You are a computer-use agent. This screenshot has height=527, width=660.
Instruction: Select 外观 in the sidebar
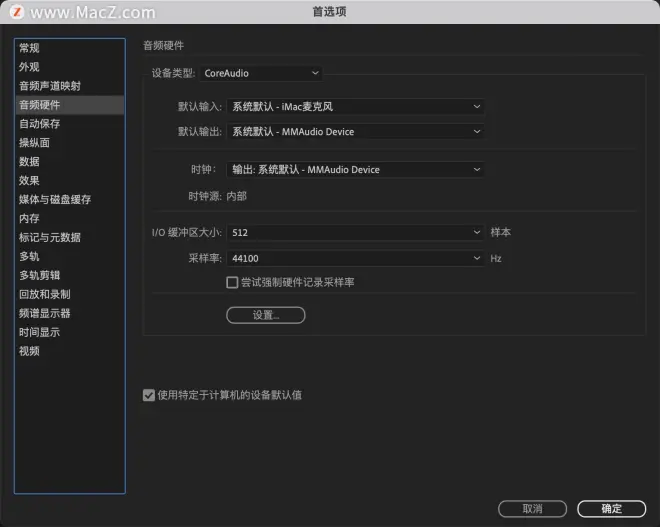[x=69, y=67]
